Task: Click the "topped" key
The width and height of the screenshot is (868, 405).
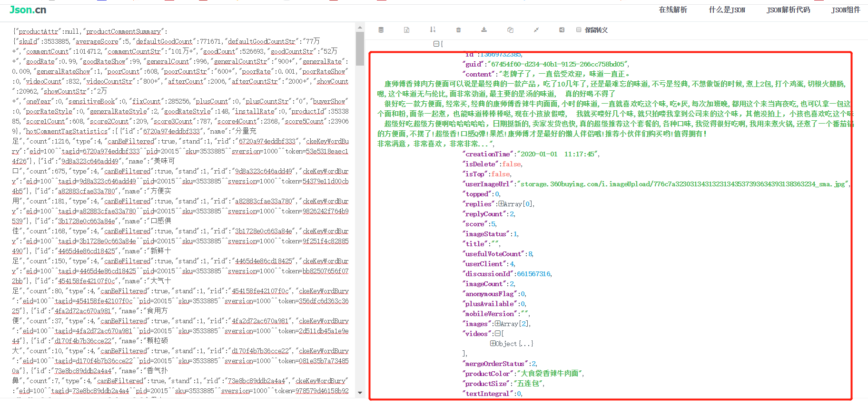Action: (477, 194)
